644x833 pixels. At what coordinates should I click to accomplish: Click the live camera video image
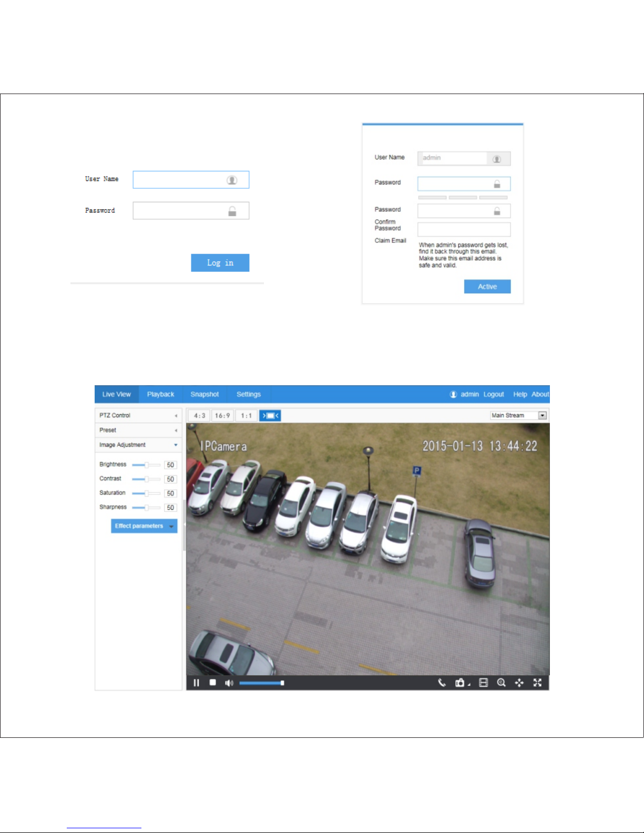tap(368, 549)
